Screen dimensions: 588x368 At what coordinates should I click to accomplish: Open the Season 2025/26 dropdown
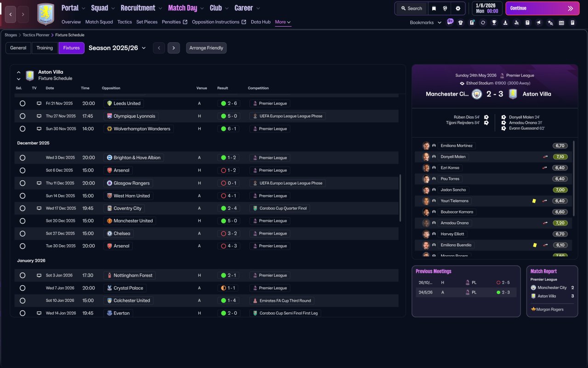[117, 48]
